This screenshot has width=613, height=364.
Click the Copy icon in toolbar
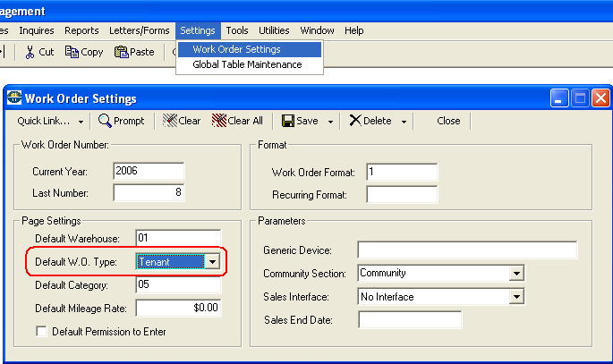point(72,52)
